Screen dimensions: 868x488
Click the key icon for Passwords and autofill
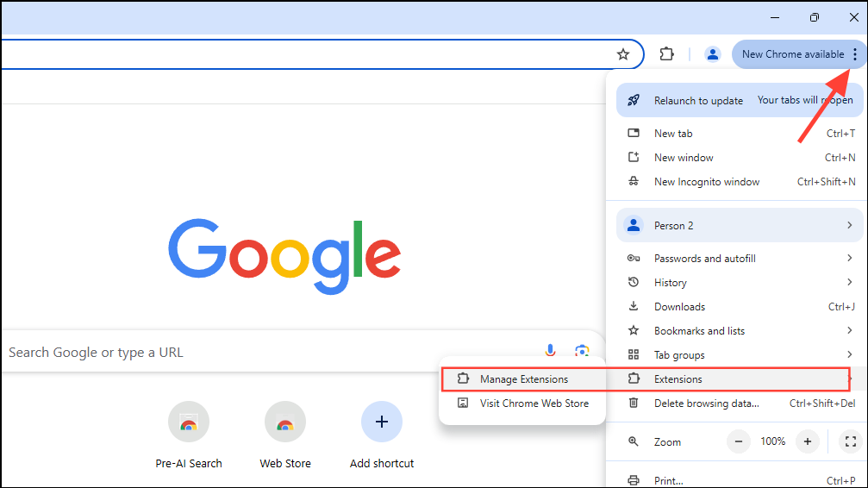634,258
